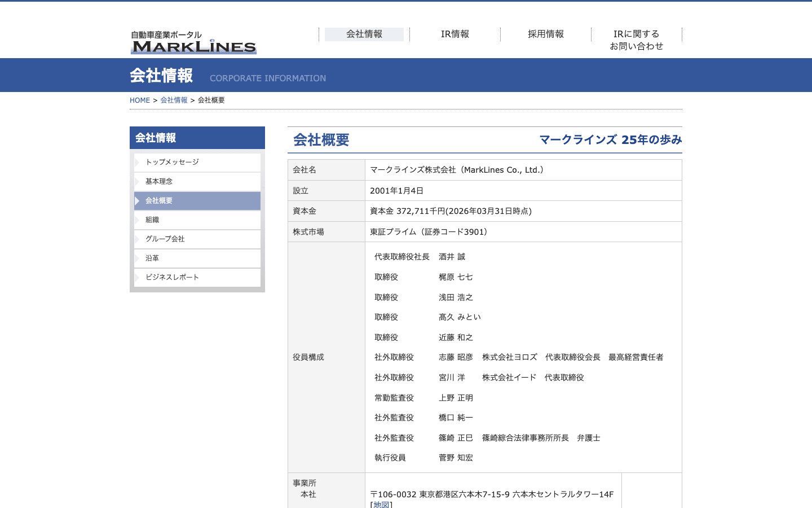
Task: Click auditor name 篠崎 正巳
Action: coord(456,438)
